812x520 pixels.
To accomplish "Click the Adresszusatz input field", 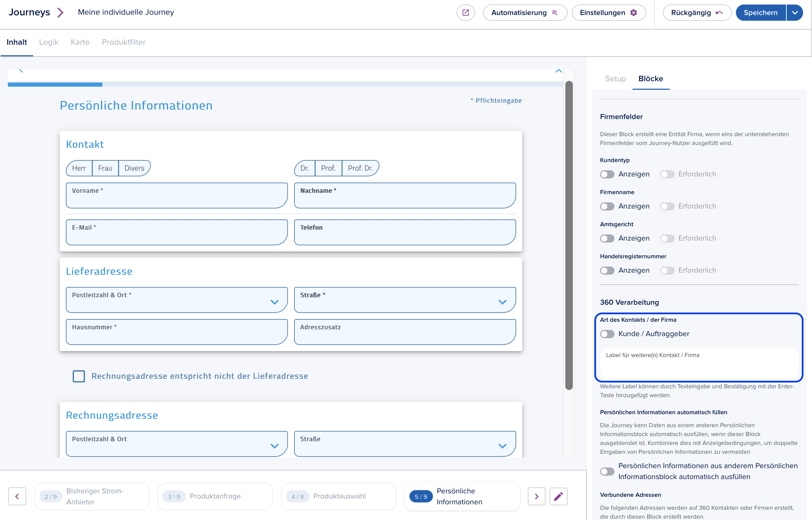I will point(405,332).
